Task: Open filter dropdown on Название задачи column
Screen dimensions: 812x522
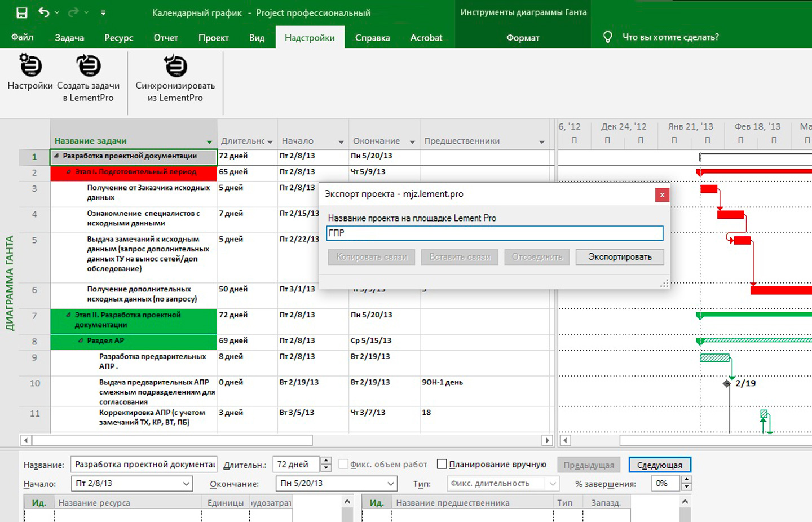Action: coord(209,141)
